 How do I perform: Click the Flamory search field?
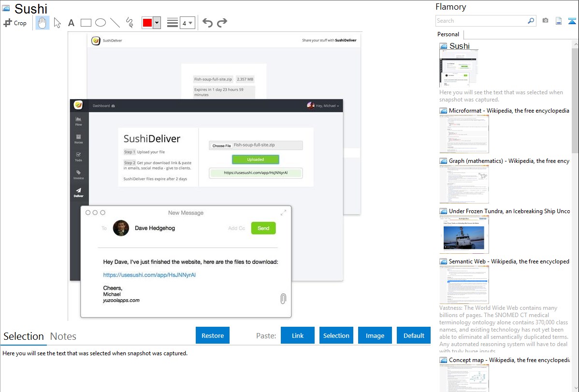pos(481,21)
